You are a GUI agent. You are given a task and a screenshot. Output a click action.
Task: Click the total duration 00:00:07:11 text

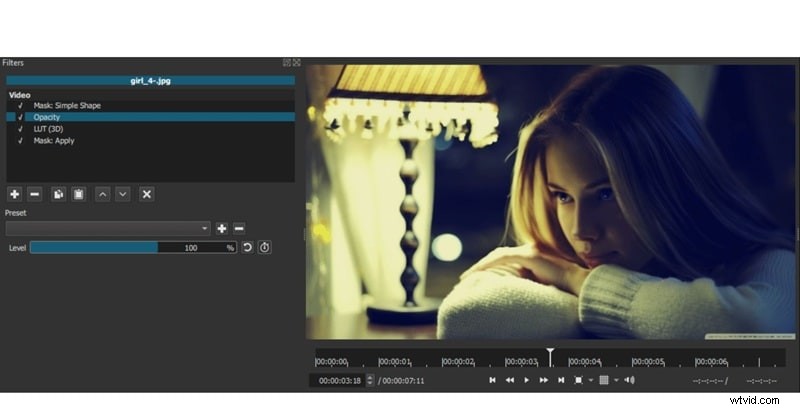pos(403,380)
